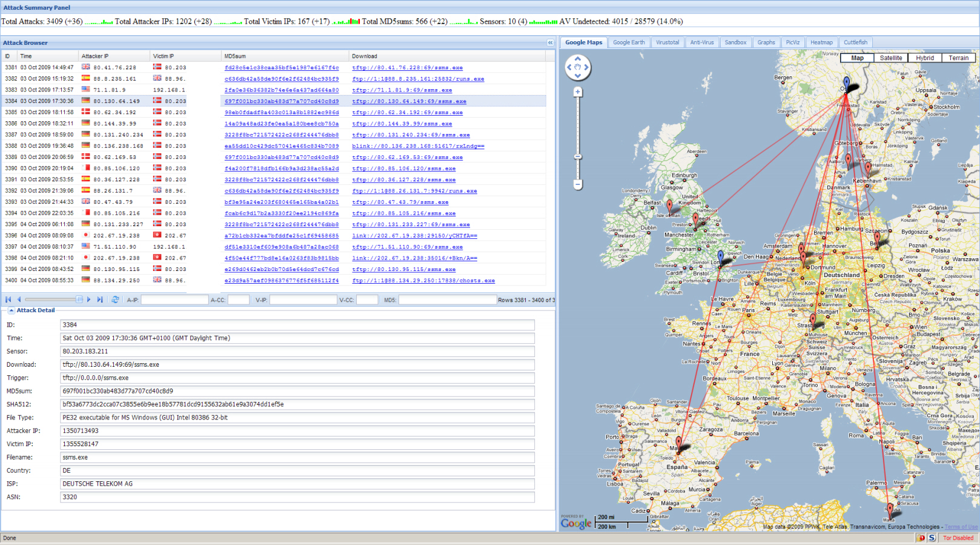Click the map zoom slider handle
Image resolution: width=980 pixels, height=545 pixels.
pos(578,157)
